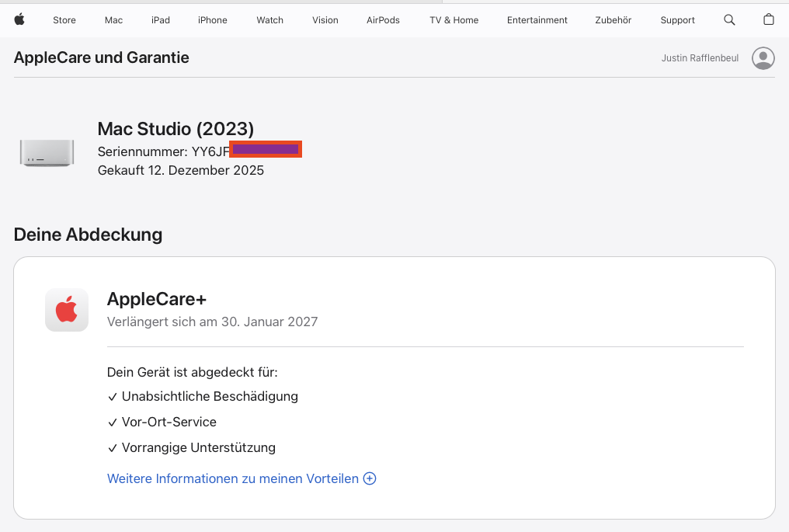
Task: Open the AirPods menu
Action: (383, 20)
